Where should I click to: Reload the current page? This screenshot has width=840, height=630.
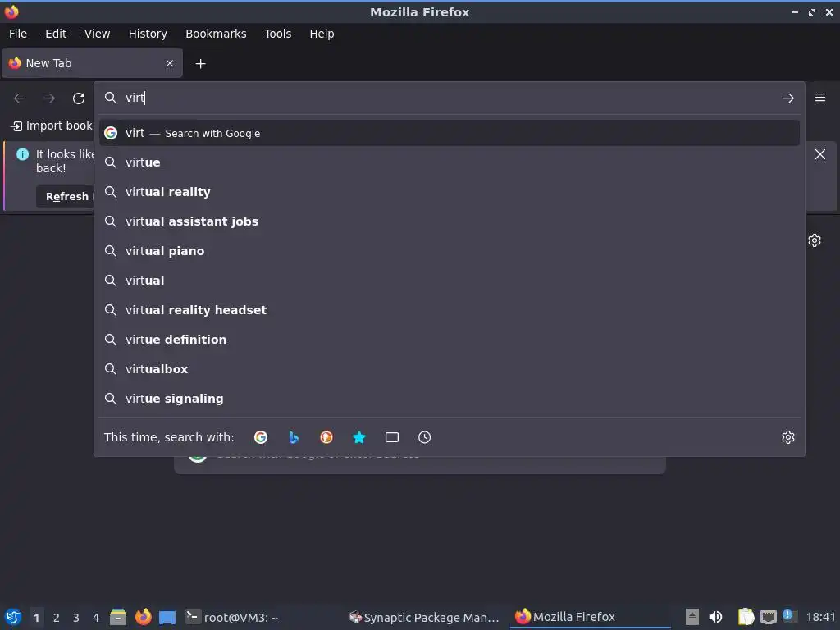79,98
